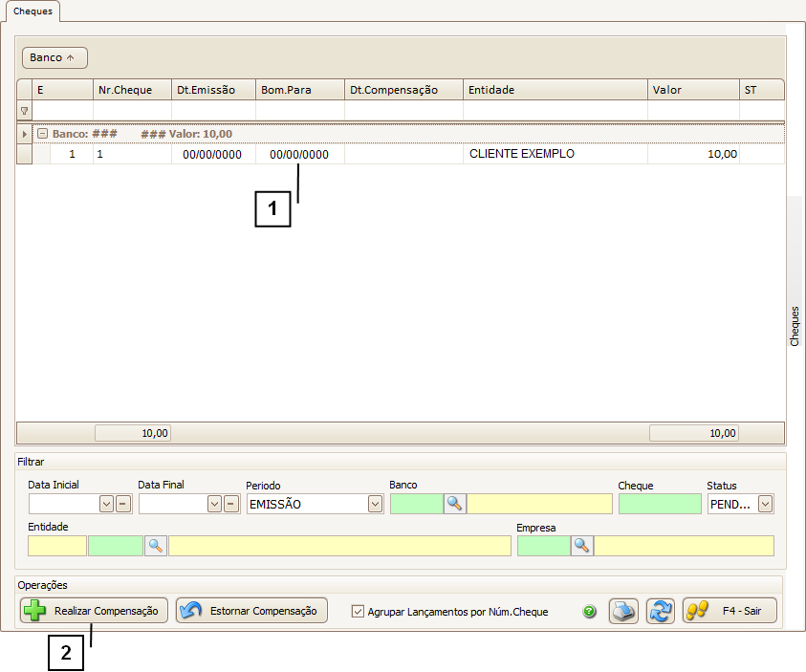Open the Data Inicial date dropdown
The width and height of the screenshot is (806, 672).
106,504
